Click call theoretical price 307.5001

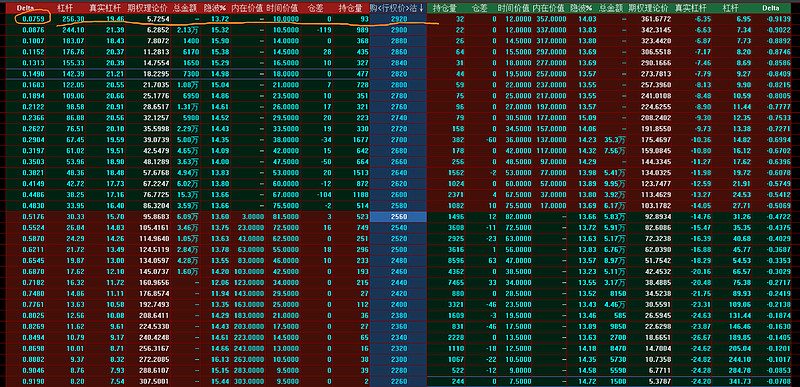(153, 381)
